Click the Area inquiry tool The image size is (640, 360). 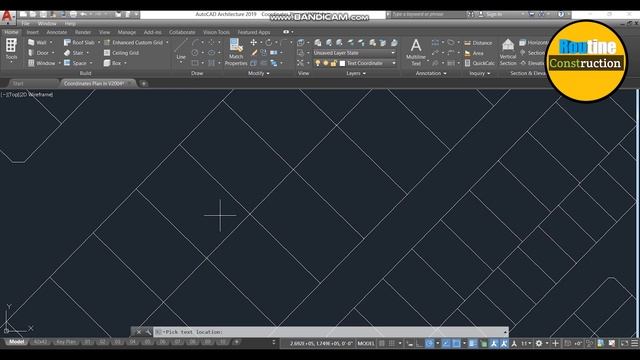(x=473, y=53)
